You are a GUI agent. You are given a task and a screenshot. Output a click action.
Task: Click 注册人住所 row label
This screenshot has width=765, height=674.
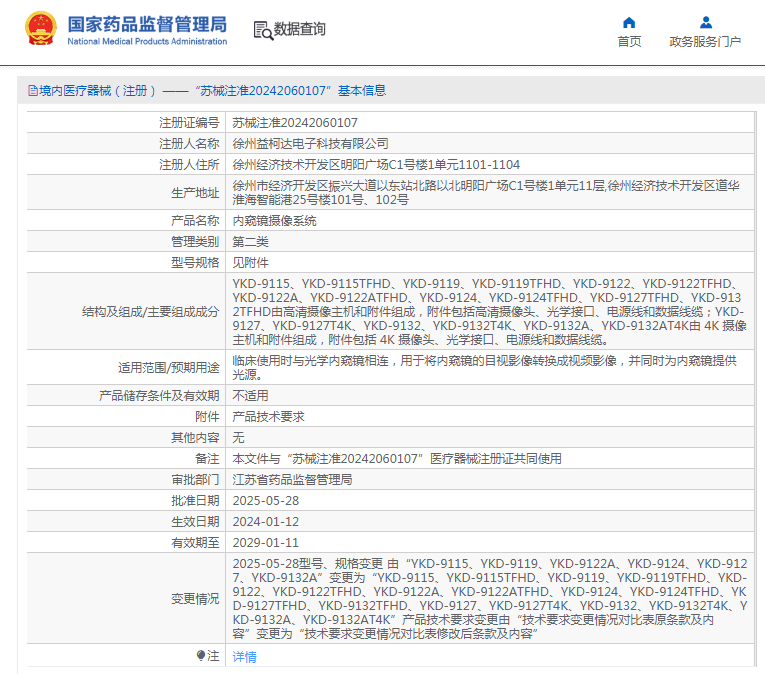(x=189, y=164)
